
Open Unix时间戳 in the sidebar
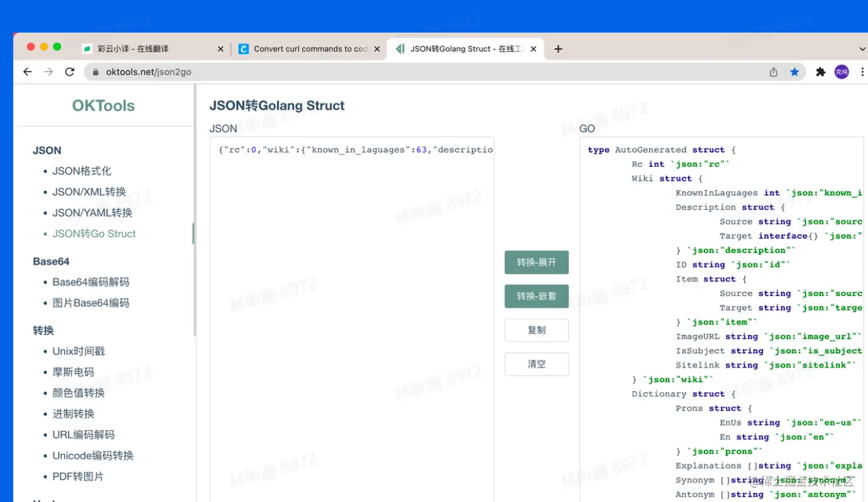tap(79, 351)
